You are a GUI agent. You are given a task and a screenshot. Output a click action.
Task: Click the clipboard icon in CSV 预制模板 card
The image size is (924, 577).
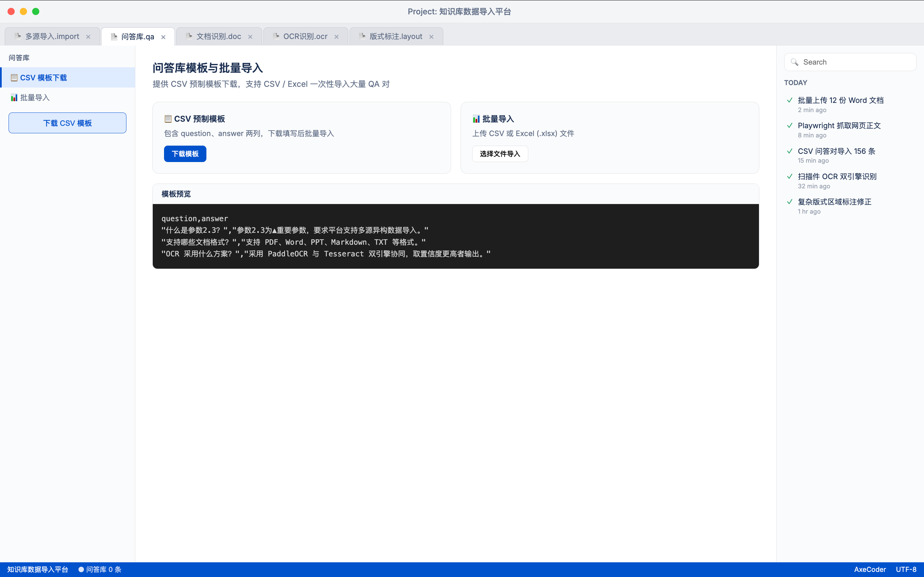coord(168,119)
